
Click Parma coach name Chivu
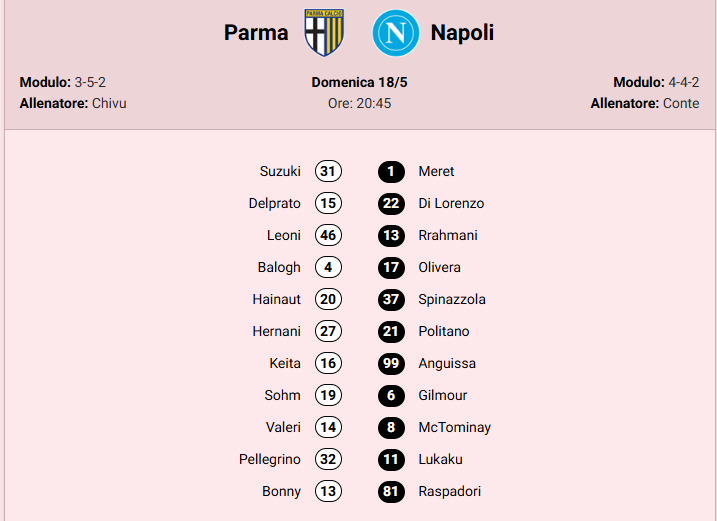109,103
